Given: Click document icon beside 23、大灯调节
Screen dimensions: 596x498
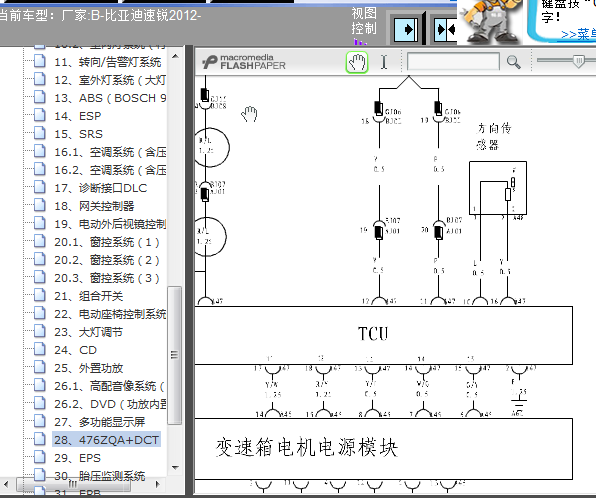Looking at the screenshot, I should 40,331.
